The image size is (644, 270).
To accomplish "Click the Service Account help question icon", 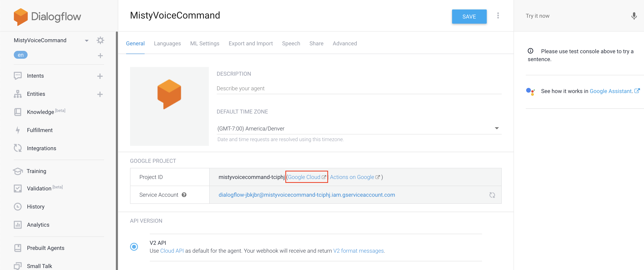I will (x=184, y=195).
